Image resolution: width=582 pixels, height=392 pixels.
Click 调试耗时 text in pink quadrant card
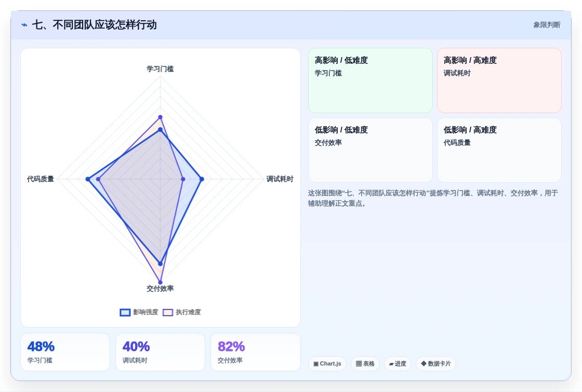[457, 73]
